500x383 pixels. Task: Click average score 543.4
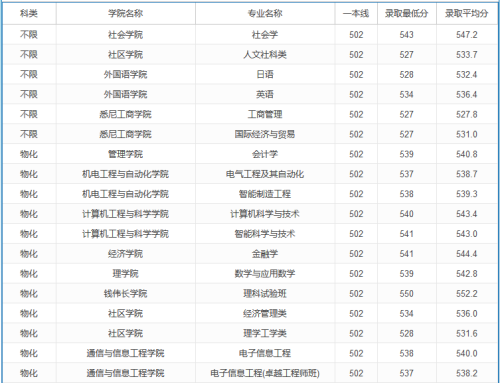pyautogui.click(x=467, y=214)
